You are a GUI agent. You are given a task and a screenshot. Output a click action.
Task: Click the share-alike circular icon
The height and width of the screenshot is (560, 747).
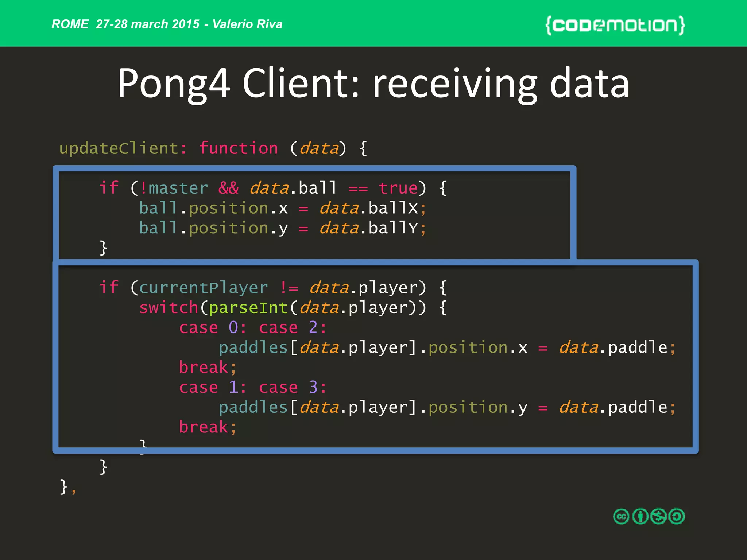pyautogui.click(x=677, y=516)
